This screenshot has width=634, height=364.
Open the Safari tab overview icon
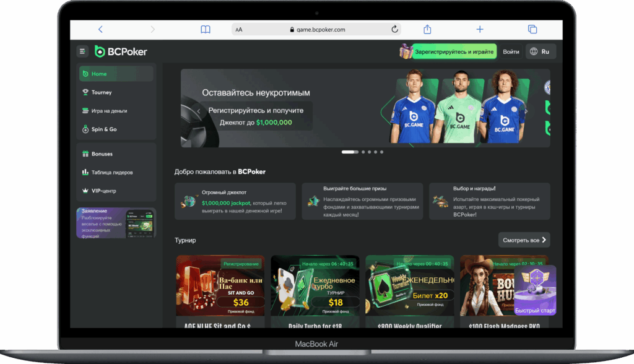click(x=532, y=29)
